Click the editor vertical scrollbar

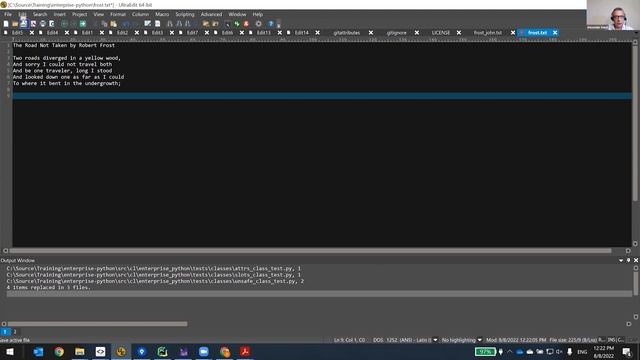(x=636, y=122)
